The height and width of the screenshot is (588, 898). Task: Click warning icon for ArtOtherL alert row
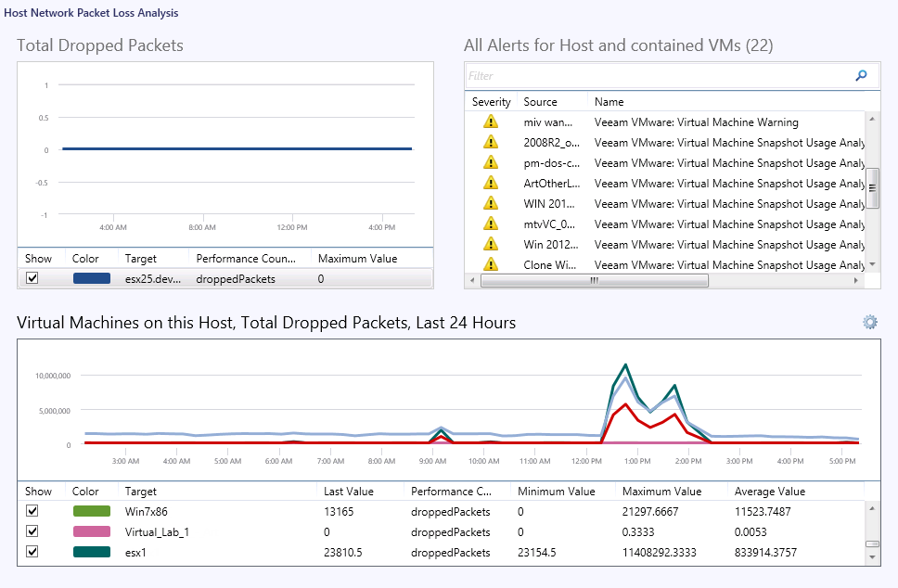[x=491, y=184]
